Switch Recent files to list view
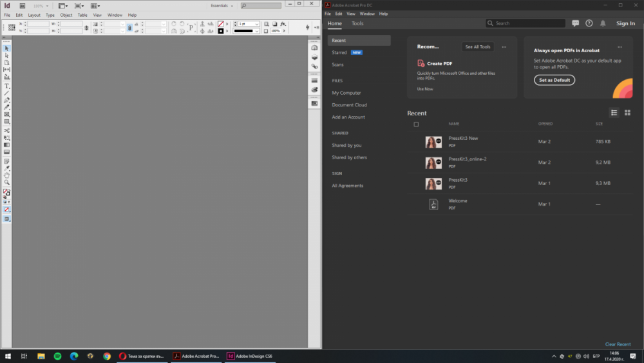 [x=614, y=113]
